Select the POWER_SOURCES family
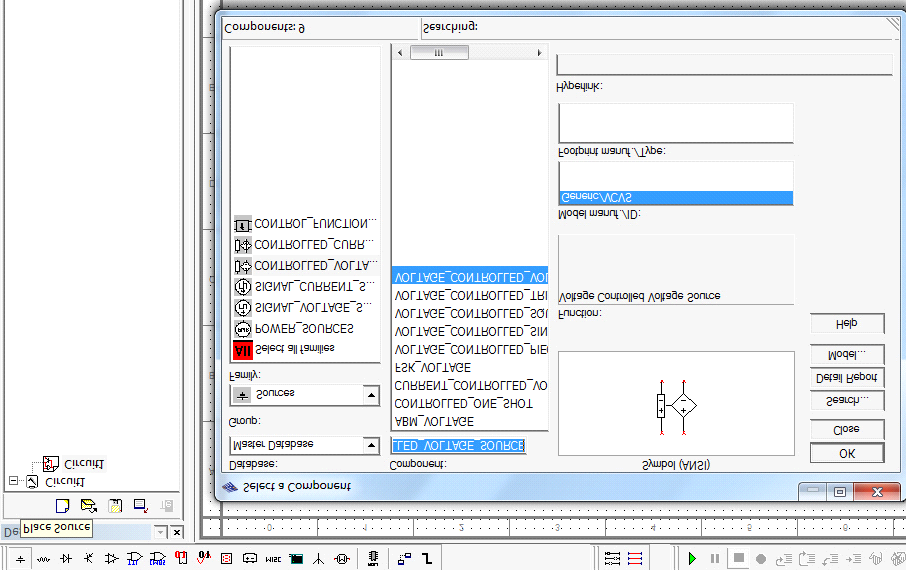 coord(305,328)
